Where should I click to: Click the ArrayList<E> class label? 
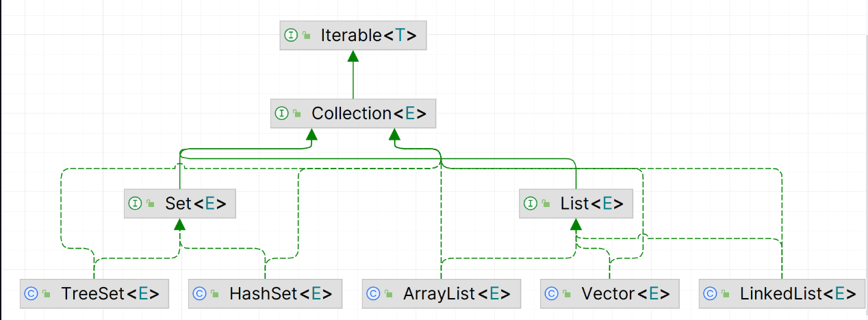coord(457,294)
